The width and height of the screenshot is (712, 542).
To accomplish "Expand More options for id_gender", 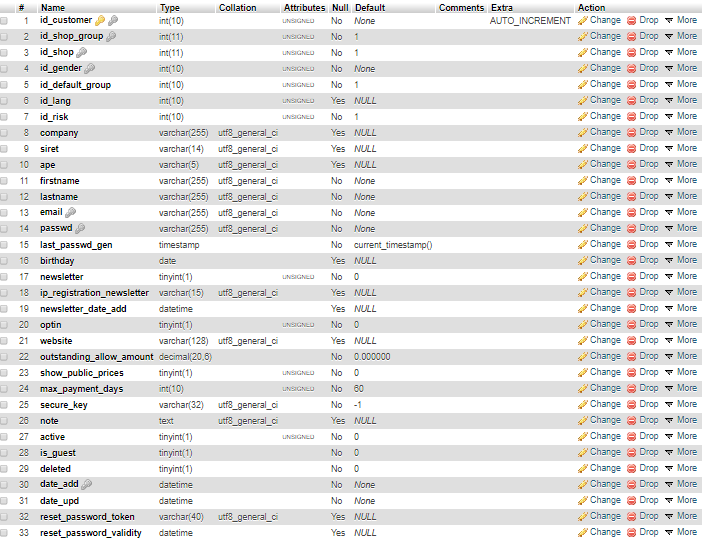I will (681, 68).
